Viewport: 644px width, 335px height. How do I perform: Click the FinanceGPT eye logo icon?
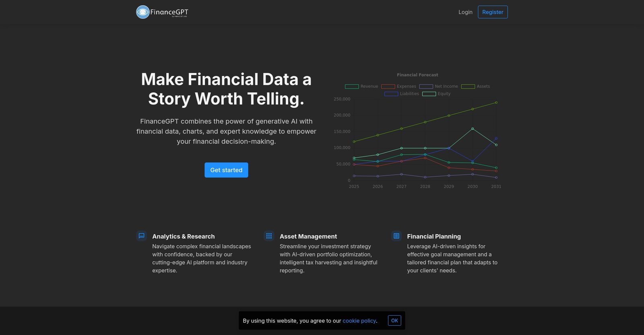142,12
